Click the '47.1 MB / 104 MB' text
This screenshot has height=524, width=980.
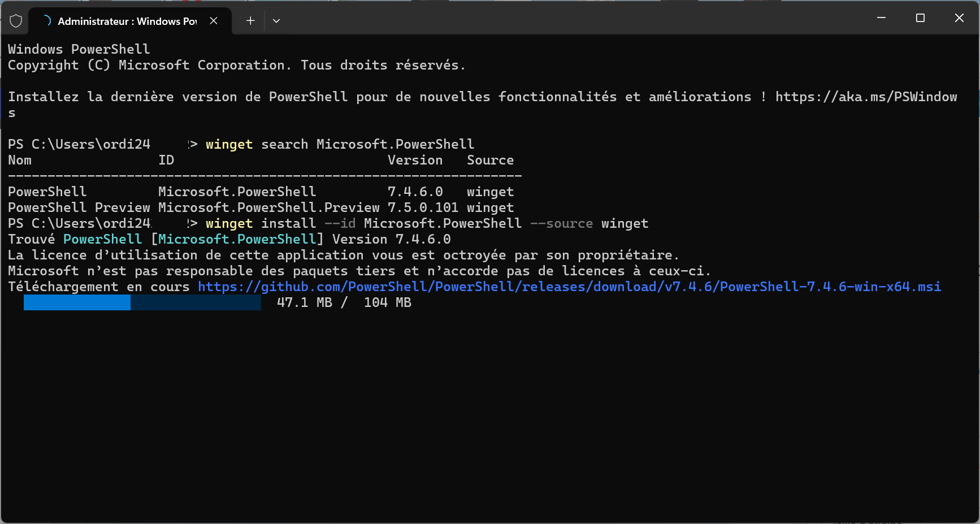344,302
